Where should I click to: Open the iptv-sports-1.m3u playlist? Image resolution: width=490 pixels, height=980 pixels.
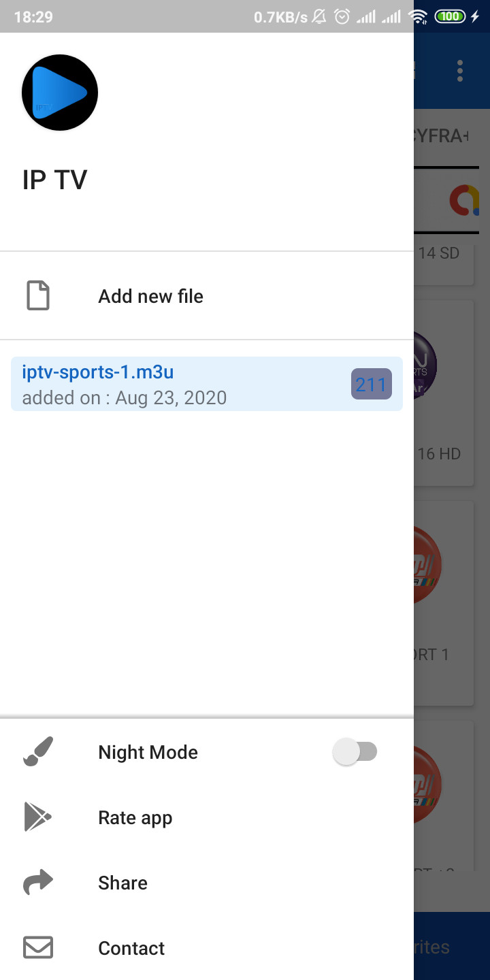pos(207,384)
